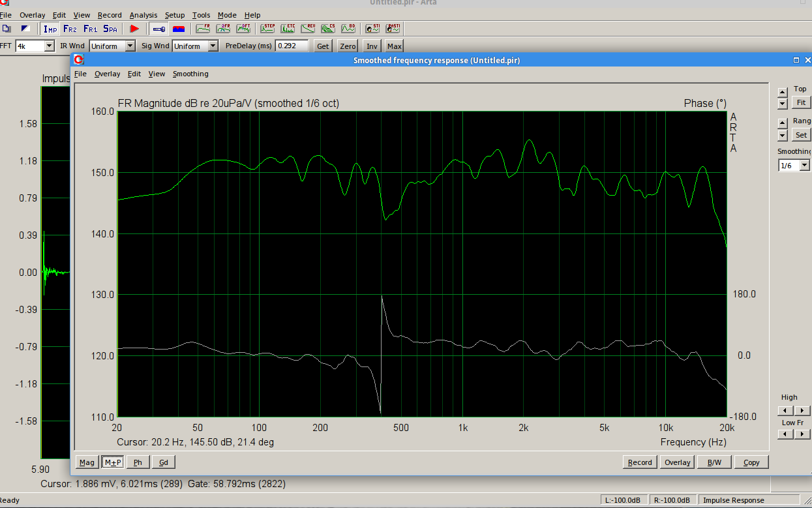
Task: Open the Analysis menu
Action: pos(143,15)
